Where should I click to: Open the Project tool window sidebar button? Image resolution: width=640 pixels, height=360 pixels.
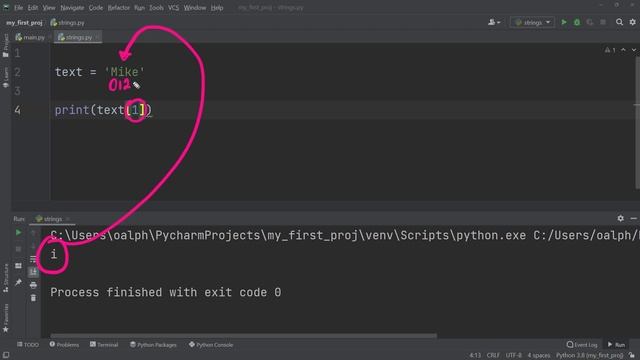coord(6,45)
